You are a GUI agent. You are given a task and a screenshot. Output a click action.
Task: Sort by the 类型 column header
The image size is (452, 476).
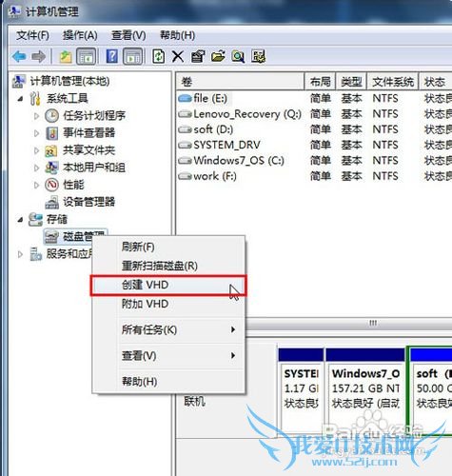tap(351, 82)
